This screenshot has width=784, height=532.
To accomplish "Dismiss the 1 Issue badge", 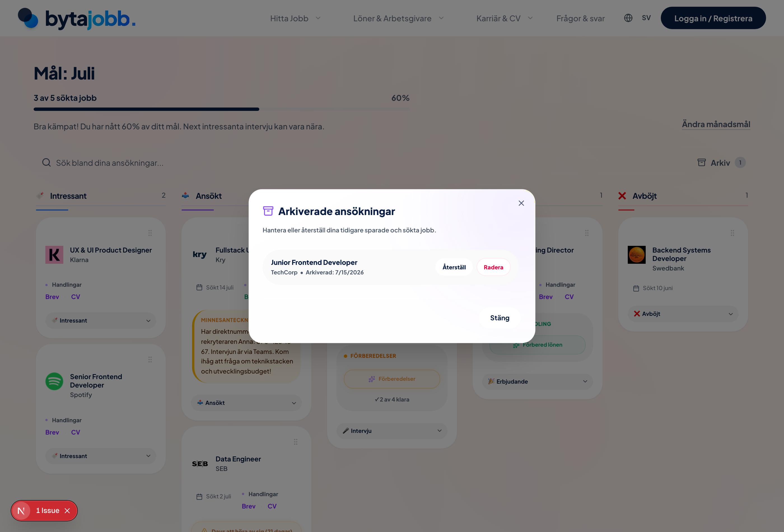I will pyautogui.click(x=67, y=511).
